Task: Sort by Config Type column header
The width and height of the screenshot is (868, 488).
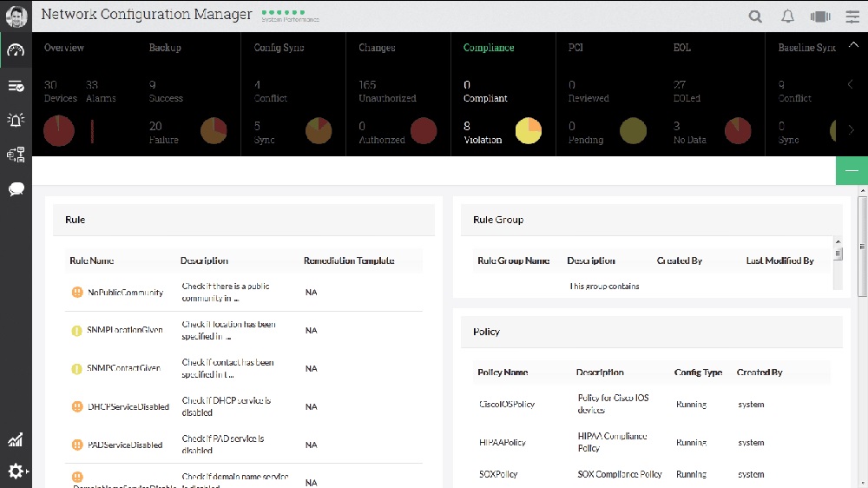Action: 698,373
